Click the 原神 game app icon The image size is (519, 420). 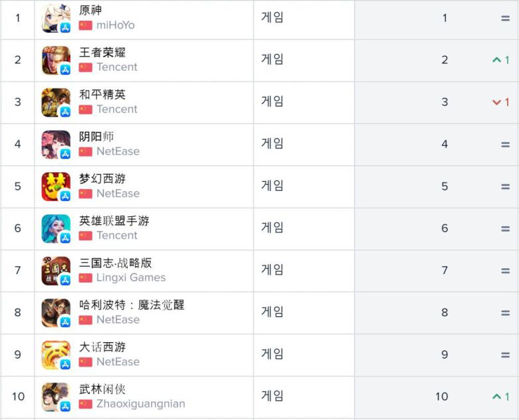click(x=56, y=18)
